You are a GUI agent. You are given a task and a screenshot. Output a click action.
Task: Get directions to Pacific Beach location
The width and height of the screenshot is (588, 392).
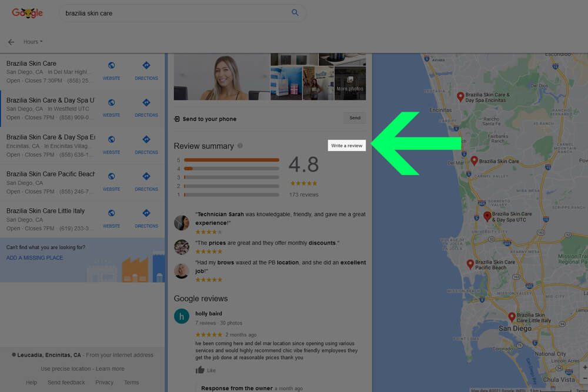pos(146,182)
